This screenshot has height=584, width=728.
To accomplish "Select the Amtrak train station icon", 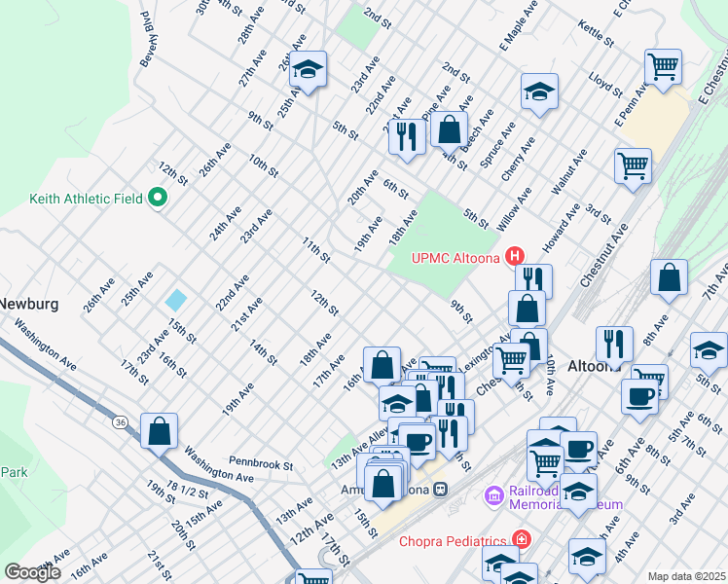I will click(441, 490).
